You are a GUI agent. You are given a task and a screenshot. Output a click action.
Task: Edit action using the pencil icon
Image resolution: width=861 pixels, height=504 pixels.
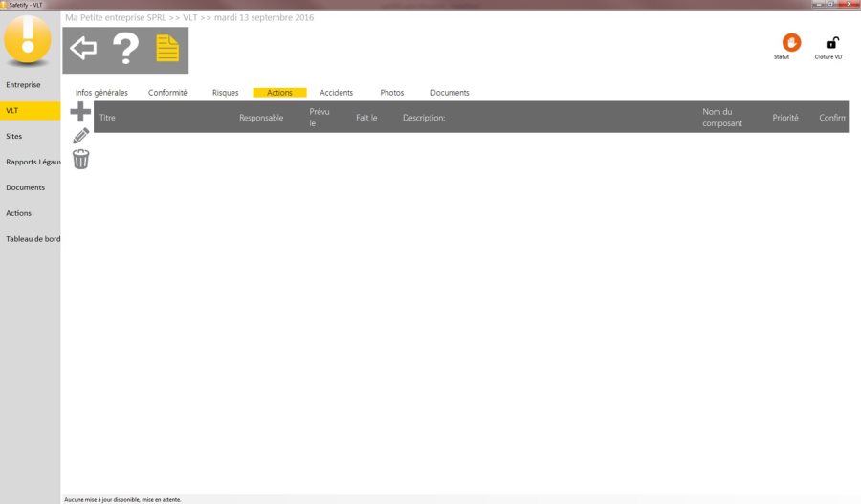point(80,136)
